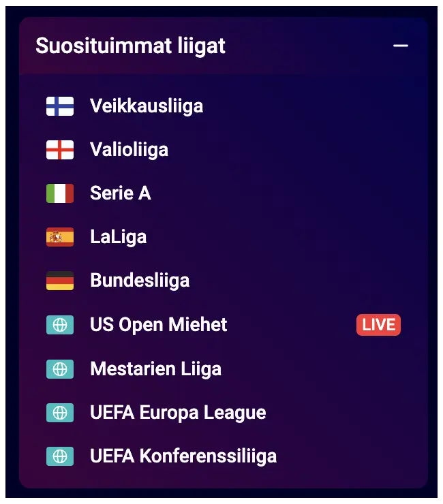The height and width of the screenshot is (504, 443).
Task: Click the Italy flag icon
Action: [60, 193]
